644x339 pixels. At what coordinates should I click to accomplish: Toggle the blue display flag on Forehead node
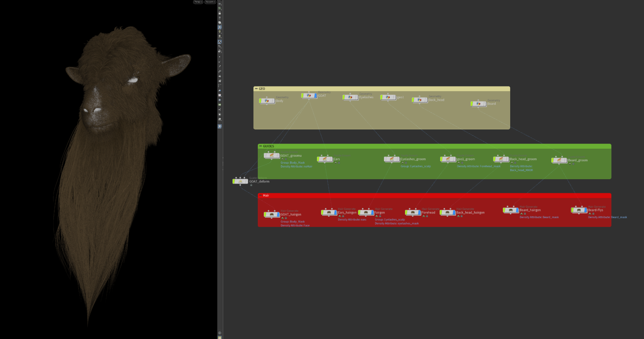(420, 213)
